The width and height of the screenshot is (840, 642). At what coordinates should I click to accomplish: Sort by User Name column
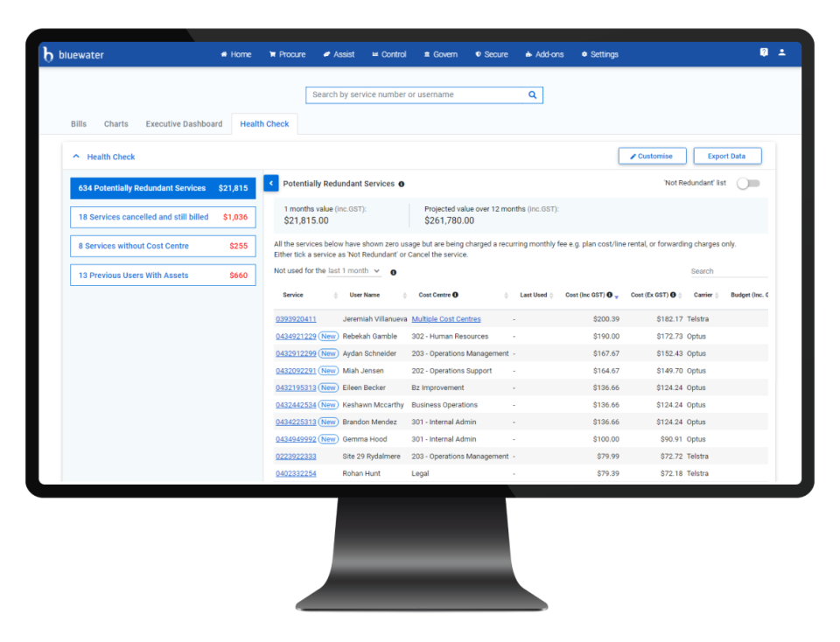pos(405,295)
